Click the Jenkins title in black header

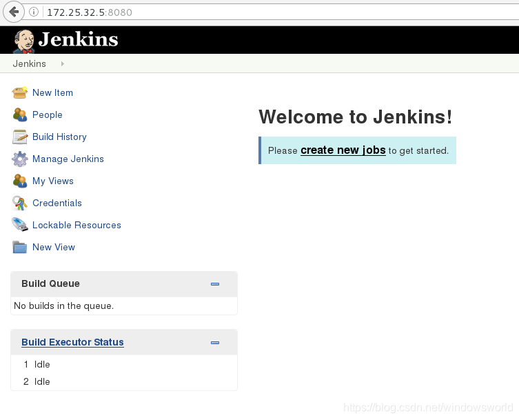tap(78, 39)
